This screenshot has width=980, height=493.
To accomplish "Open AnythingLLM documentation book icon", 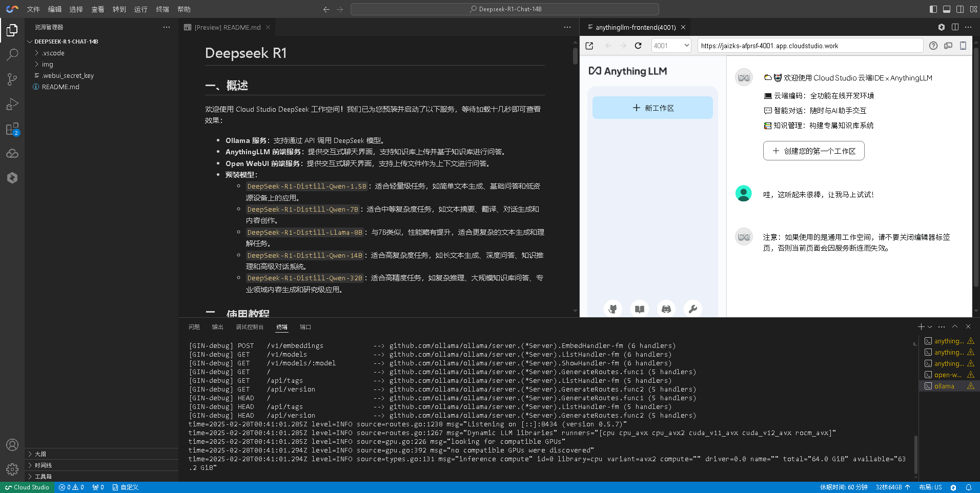I will (639, 309).
